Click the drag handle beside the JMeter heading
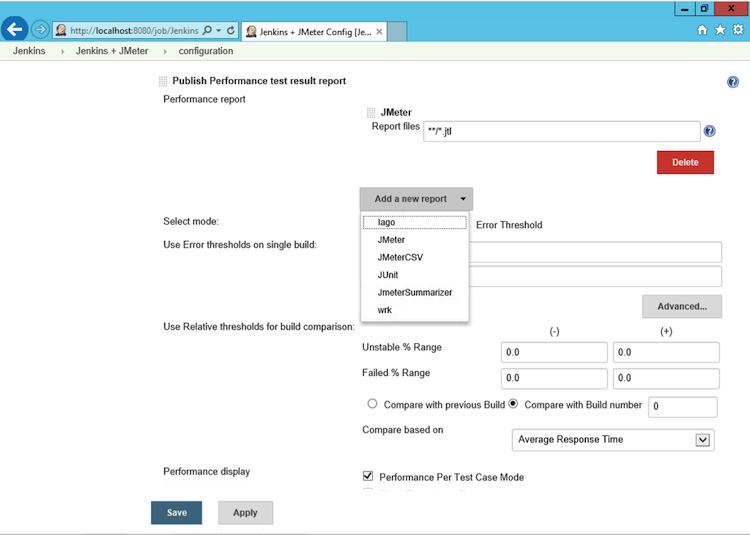 (x=371, y=112)
